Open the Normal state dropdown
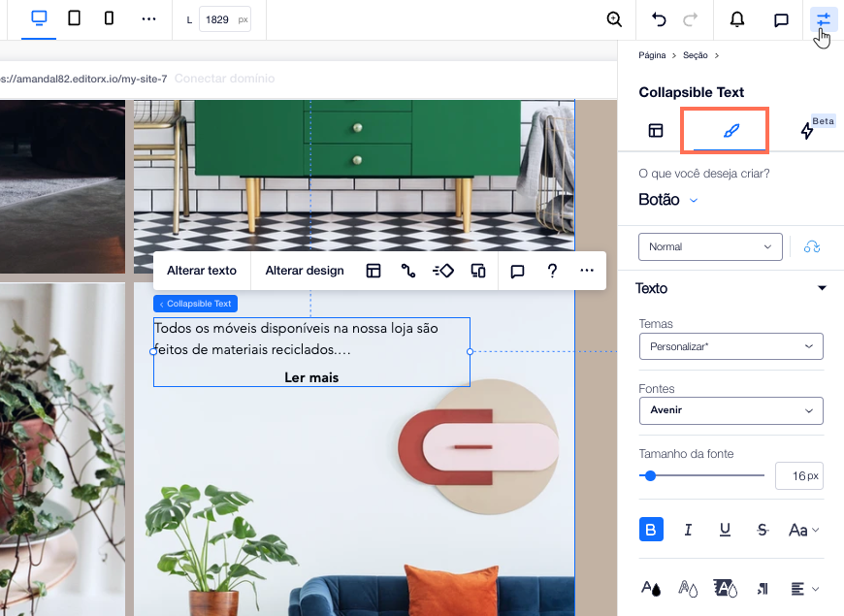This screenshot has width=844, height=616. pyautogui.click(x=710, y=246)
